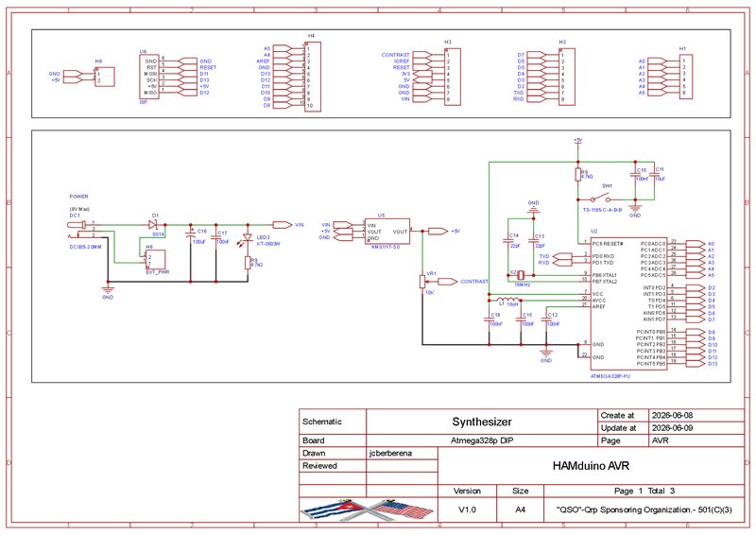Screen dimensions: 756x535
Task: Select the "V1.0" version cell
Action: 467,509
